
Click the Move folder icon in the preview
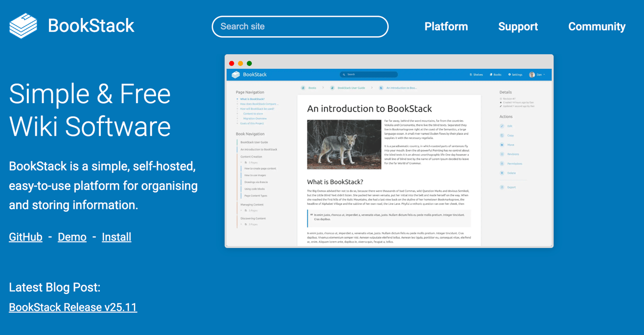[x=502, y=145]
